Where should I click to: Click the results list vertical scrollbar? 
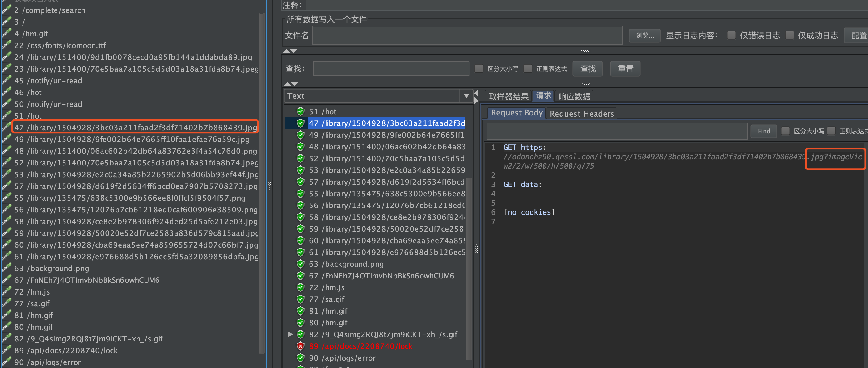point(468,269)
